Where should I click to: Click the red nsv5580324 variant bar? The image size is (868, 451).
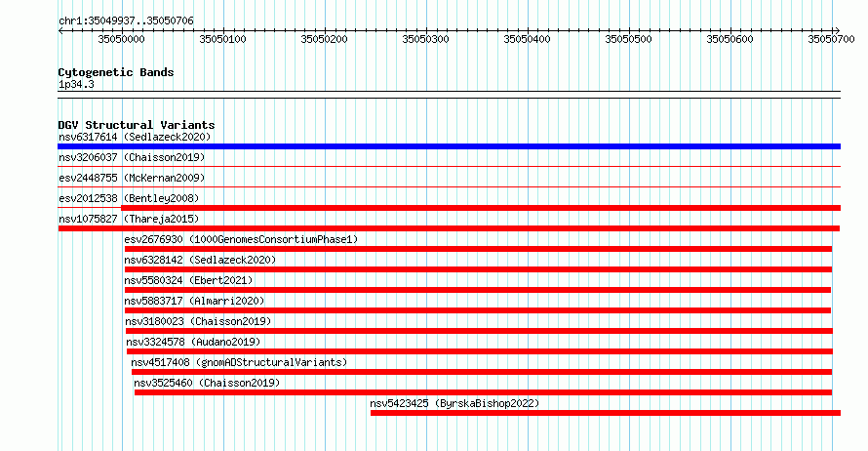[478, 290]
